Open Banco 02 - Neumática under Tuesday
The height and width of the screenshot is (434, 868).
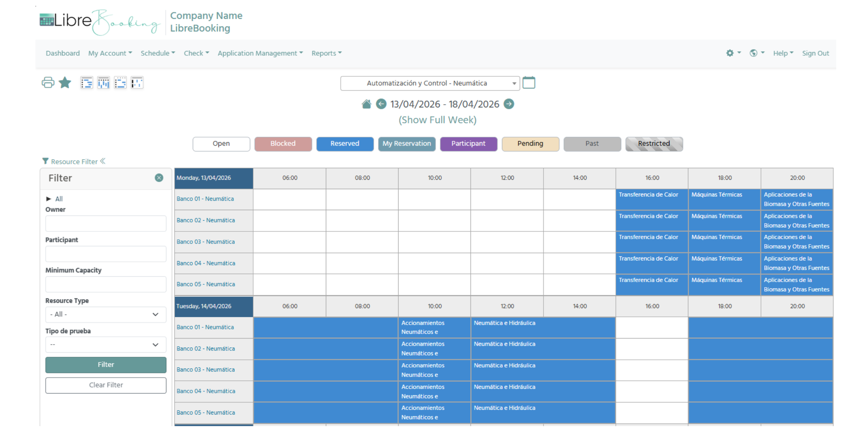205,349
